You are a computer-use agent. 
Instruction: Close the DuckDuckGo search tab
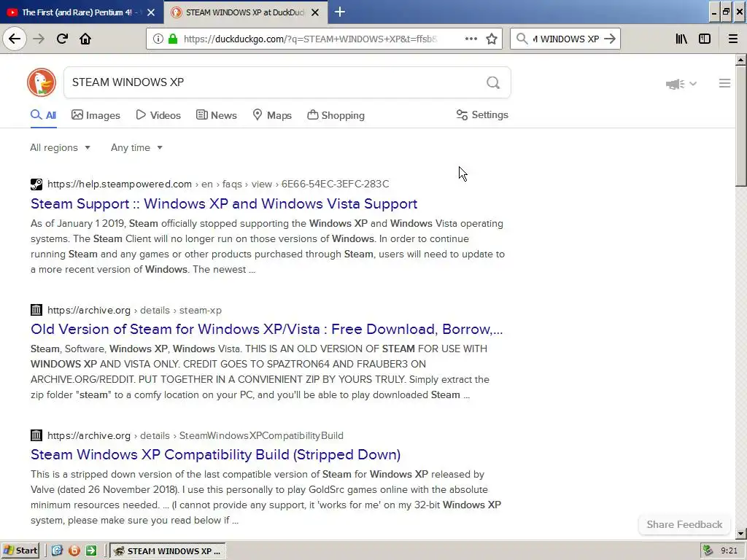tap(315, 12)
